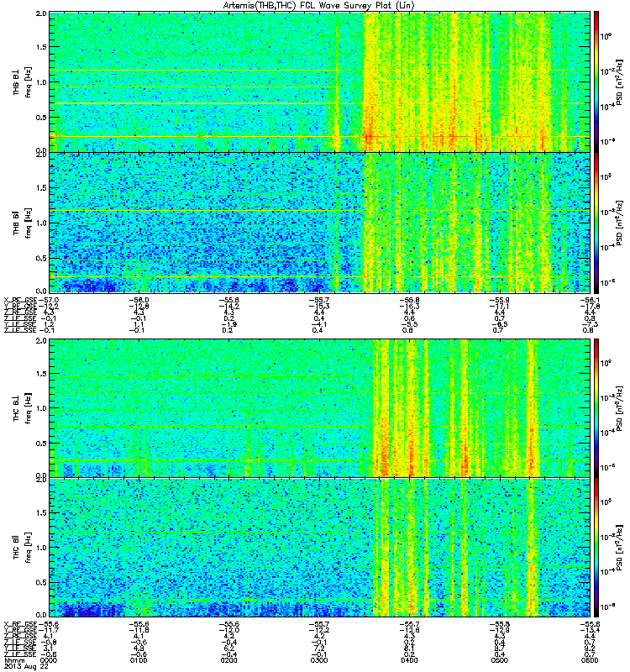Viewport: 630px width, 672px height.
Task: Click the 2.0 frequency tick on THB B⊥ axis
Action: pyautogui.click(x=41, y=13)
